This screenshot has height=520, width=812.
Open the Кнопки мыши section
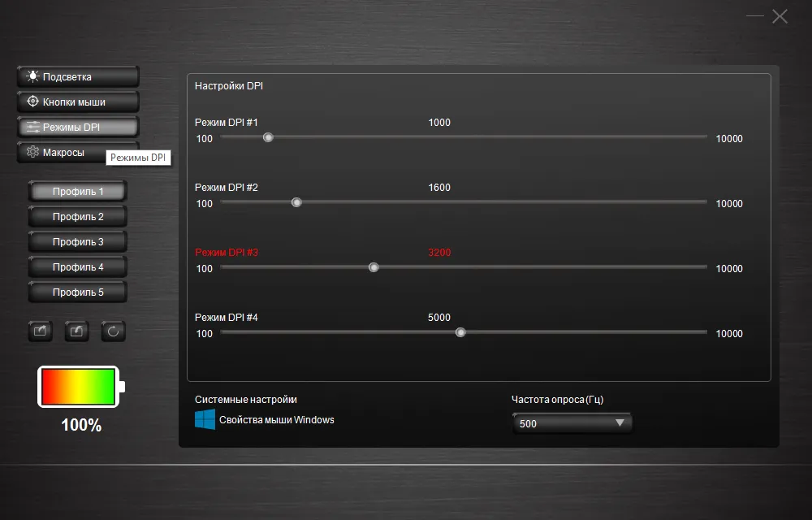pos(77,102)
